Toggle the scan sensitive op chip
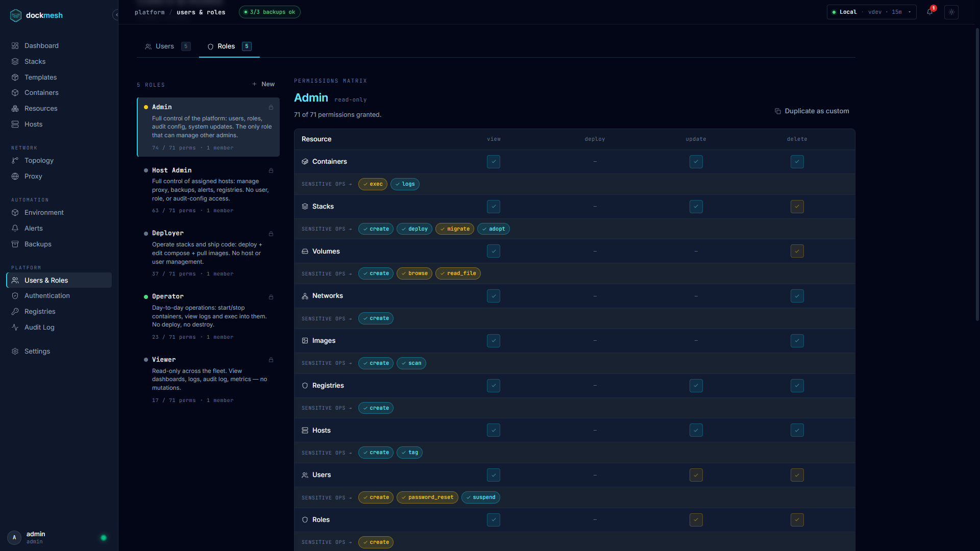This screenshot has height=551, width=980. click(411, 363)
